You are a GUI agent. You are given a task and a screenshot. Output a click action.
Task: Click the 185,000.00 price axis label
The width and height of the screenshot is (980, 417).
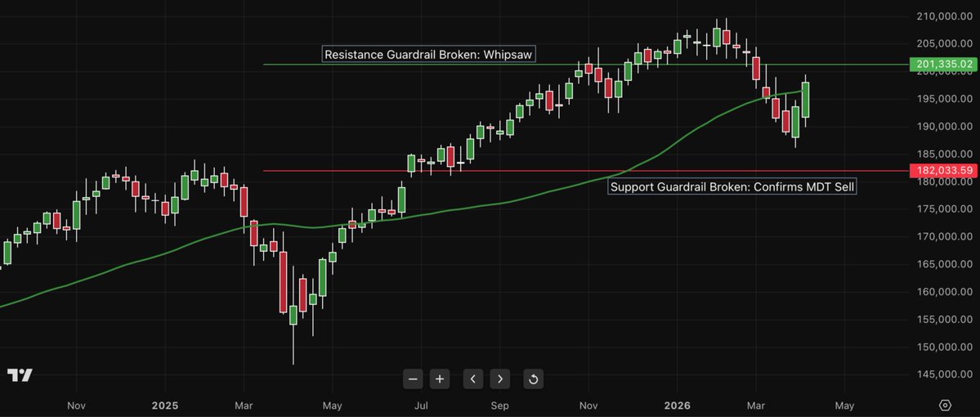pyautogui.click(x=946, y=154)
